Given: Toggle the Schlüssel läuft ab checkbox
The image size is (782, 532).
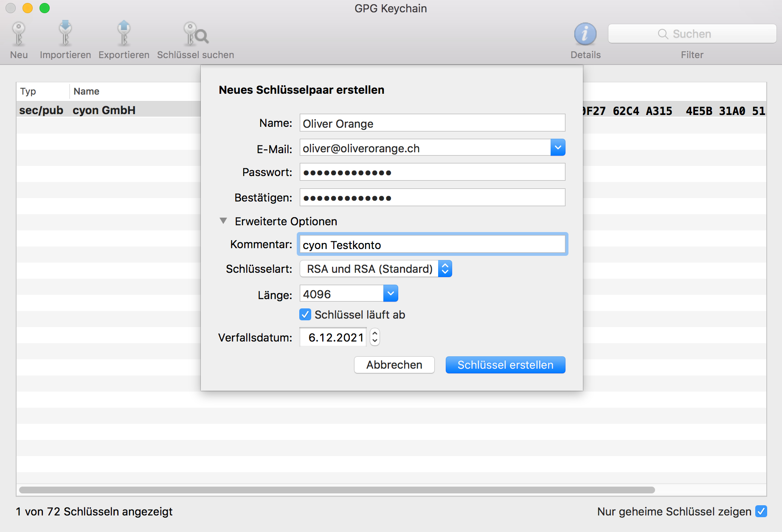Looking at the screenshot, I should pyautogui.click(x=305, y=314).
